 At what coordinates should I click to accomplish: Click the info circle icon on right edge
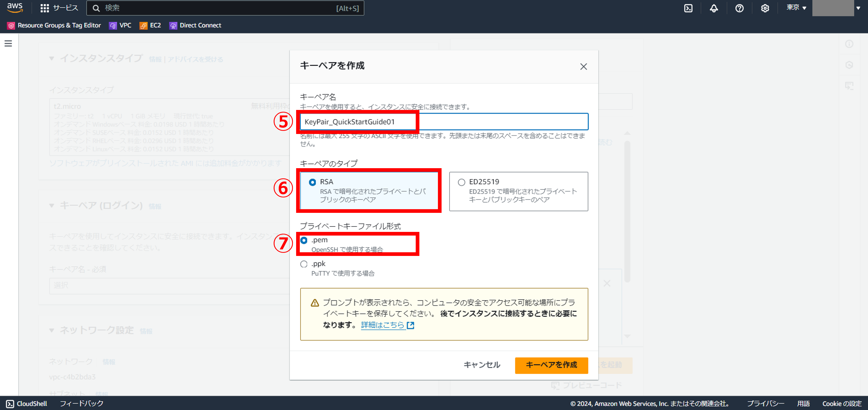point(849,44)
